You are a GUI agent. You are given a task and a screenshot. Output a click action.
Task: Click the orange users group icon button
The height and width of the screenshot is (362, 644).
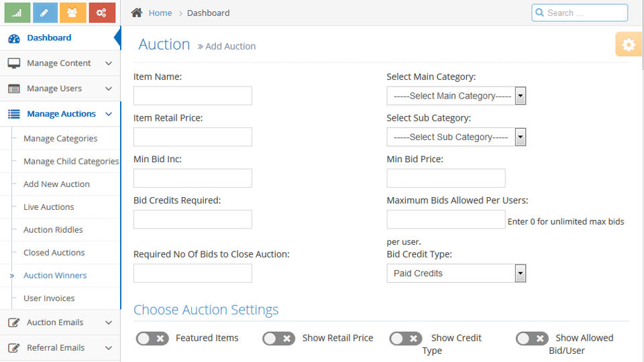[x=73, y=12]
